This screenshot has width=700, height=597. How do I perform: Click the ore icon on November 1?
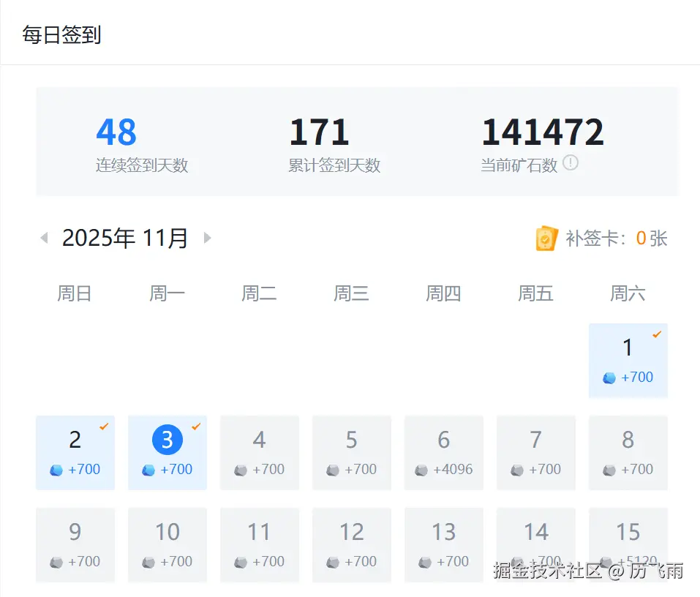point(609,378)
